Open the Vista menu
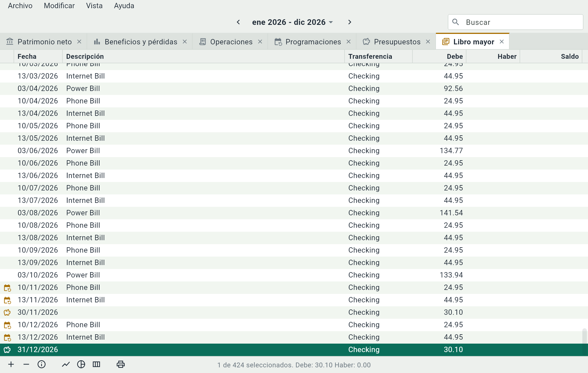Image resolution: width=588 pixels, height=373 pixels. point(94,6)
